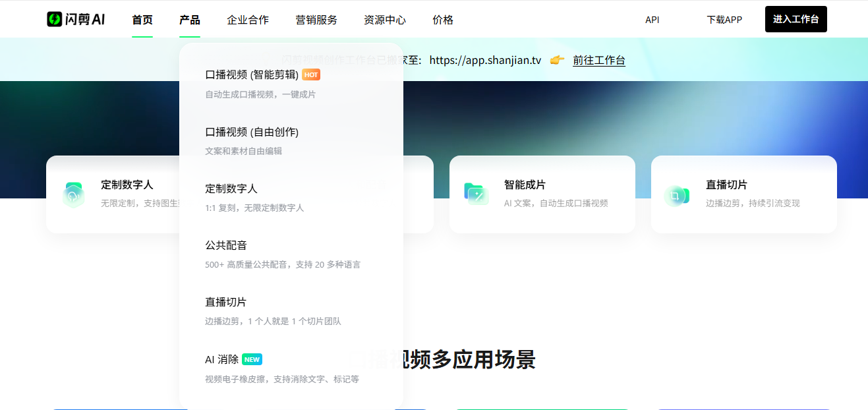Follow the 前往工作台 link in banner

click(x=599, y=60)
